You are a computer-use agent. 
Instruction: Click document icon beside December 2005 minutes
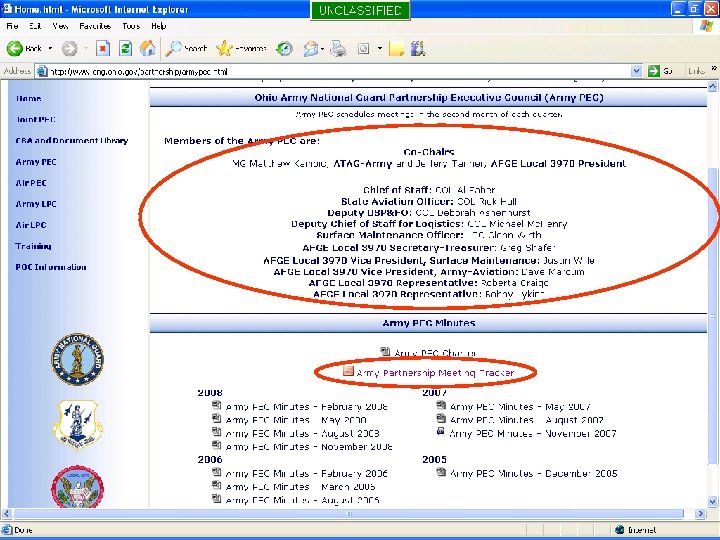click(x=441, y=472)
